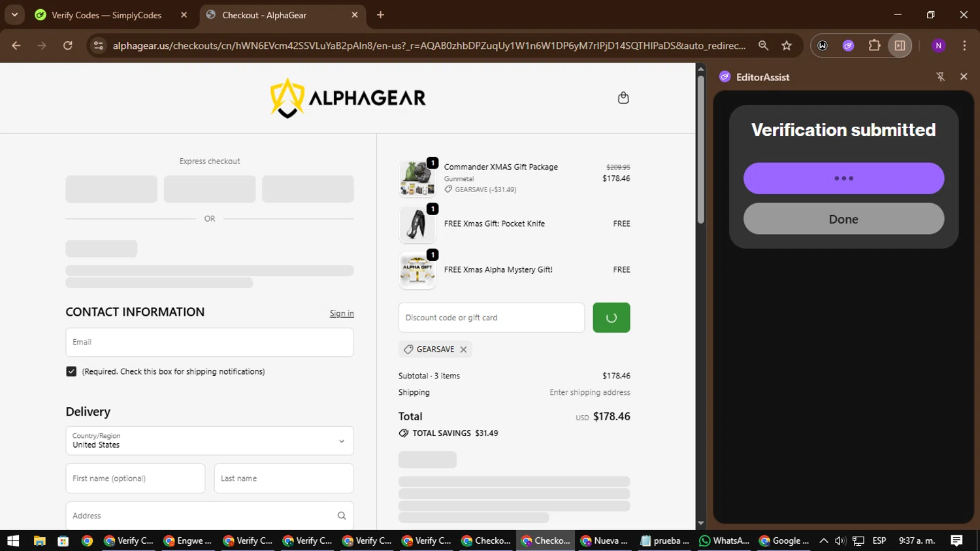Click the ESP language indicator
Viewport: 980px width, 551px height.
click(x=879, y=541)
